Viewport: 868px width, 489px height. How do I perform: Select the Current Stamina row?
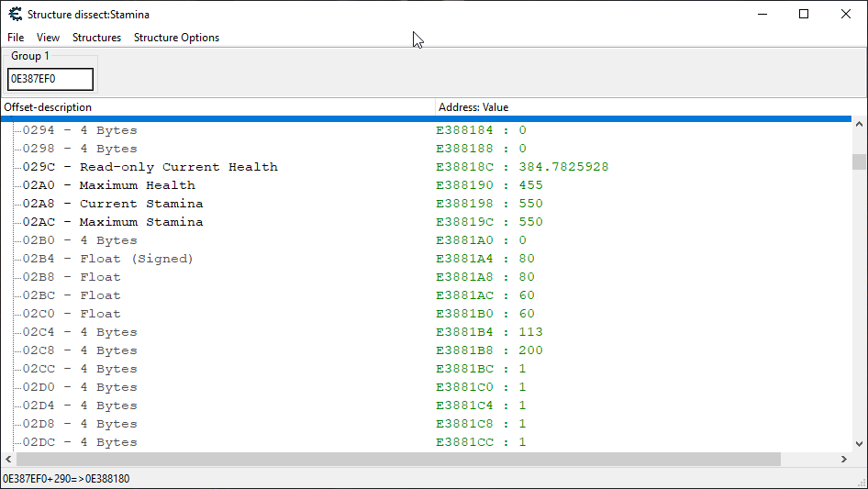[x=140, y=204]
